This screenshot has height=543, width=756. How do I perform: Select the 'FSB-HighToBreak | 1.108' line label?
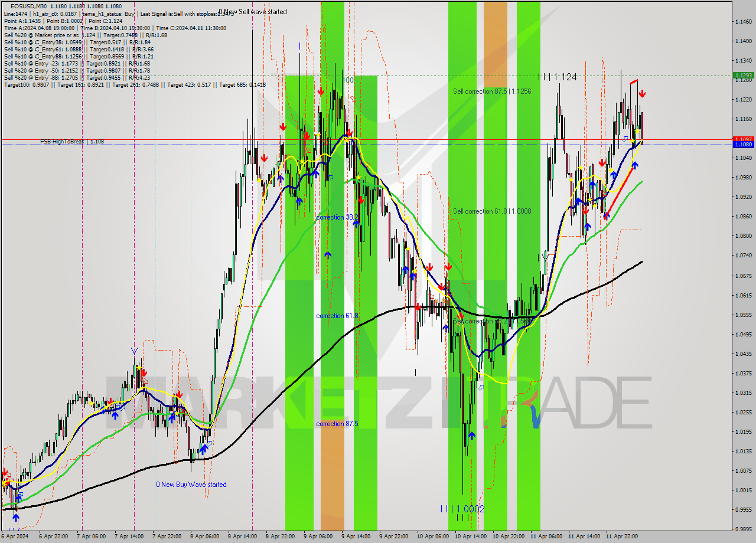pyautogui.click(x=72, y=142)
